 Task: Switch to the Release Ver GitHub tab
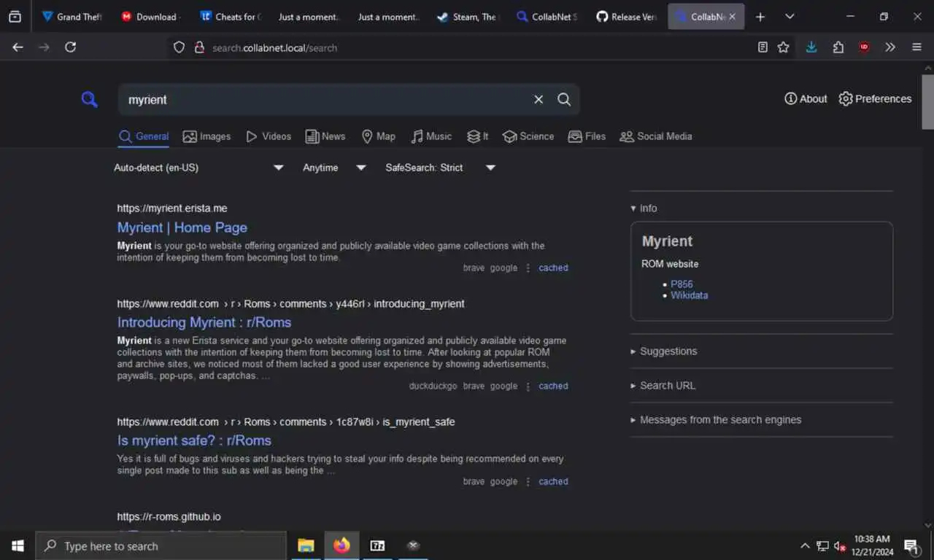[626, 16]
